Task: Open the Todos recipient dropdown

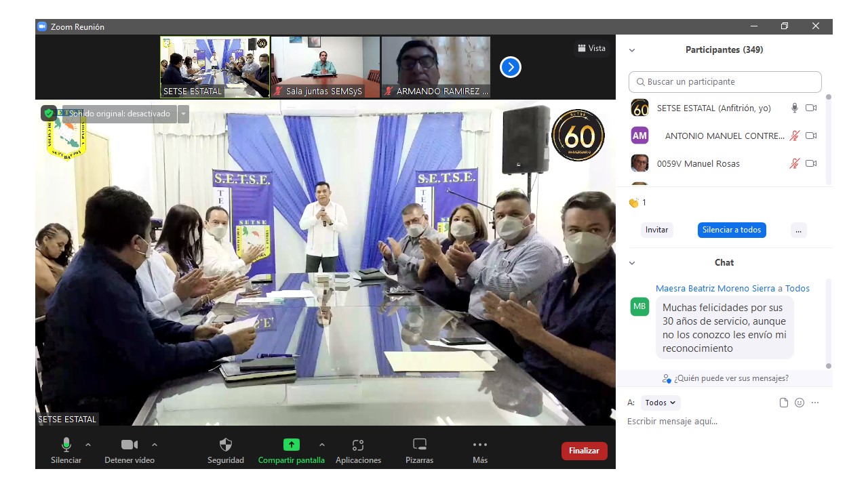Action: 660,403
